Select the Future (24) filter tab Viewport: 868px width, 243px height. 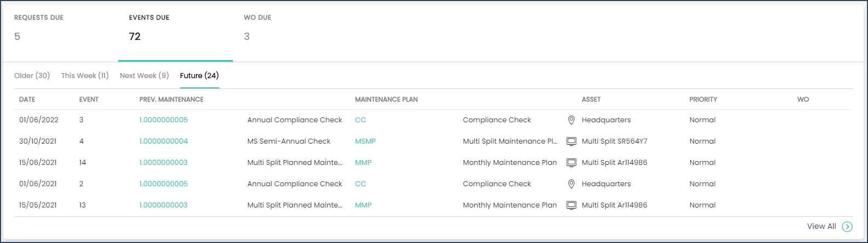click(200, 75)
